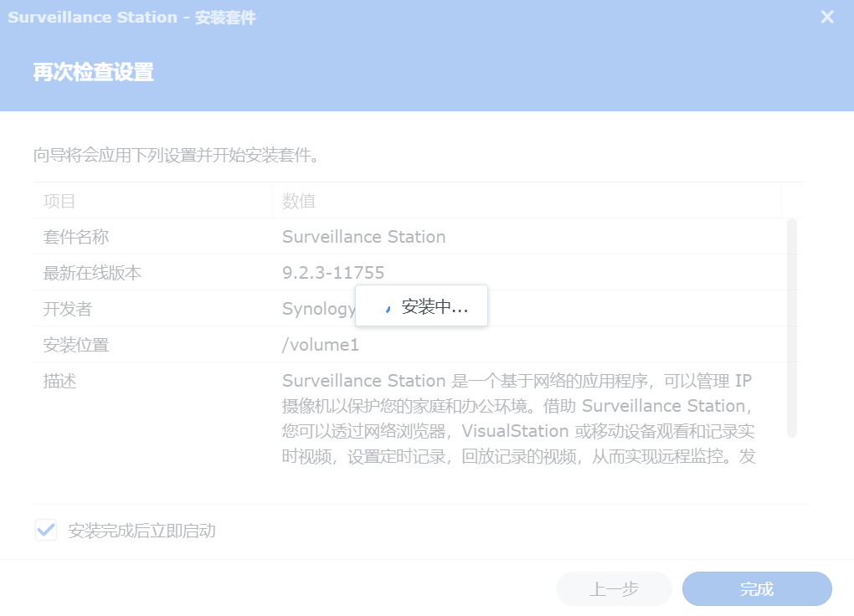Click the 安装中... status text
The height and width of the screenshot is (616, 854).
pyautogui.click(x=435, y=307)
